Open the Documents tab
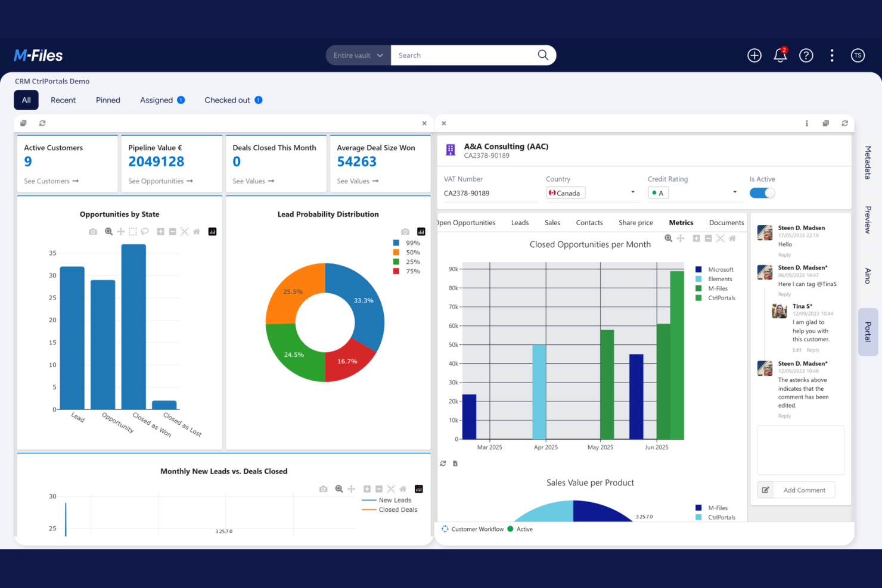Viewport: 882px width, 588px height. coord(726,223)
